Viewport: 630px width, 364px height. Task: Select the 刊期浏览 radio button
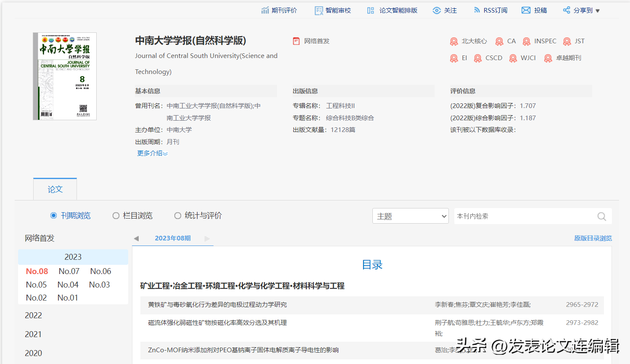pos(53,216)
